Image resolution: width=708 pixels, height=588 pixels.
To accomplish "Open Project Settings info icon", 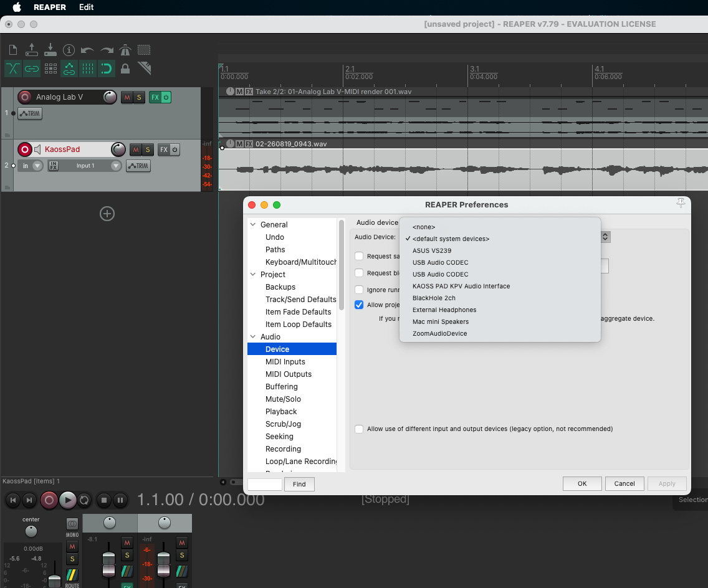I will [69, 50].
